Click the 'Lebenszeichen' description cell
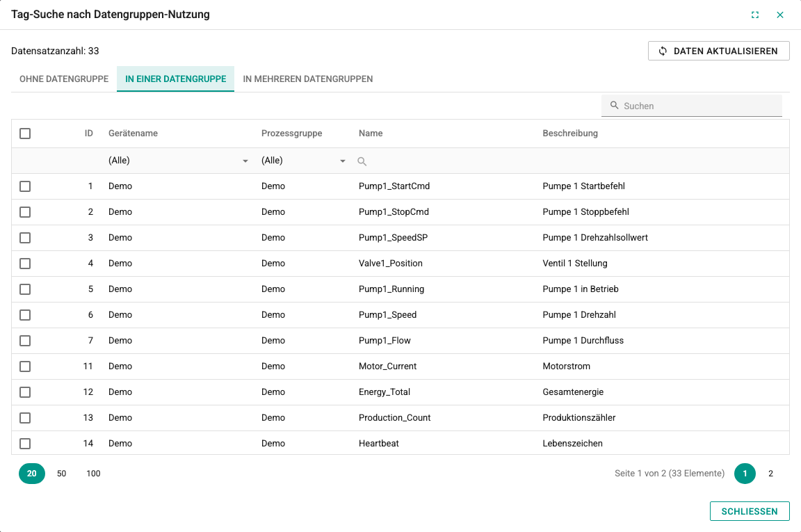This screenshot has width=801, height=532. (573, 444)
